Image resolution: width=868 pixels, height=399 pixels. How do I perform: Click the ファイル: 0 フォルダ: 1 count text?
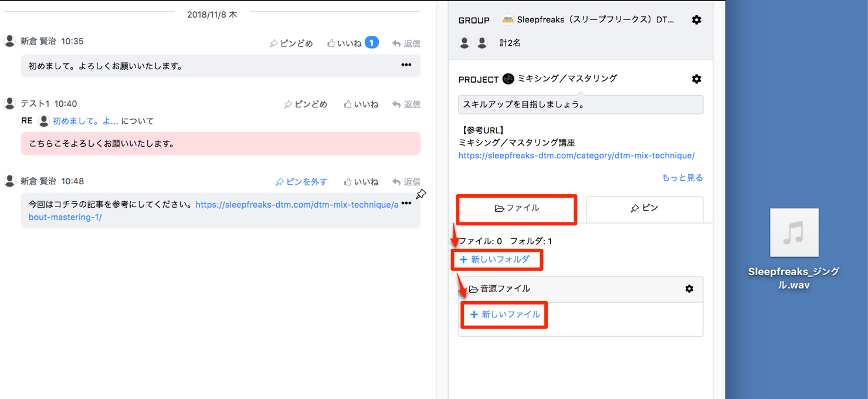[505, 241]
